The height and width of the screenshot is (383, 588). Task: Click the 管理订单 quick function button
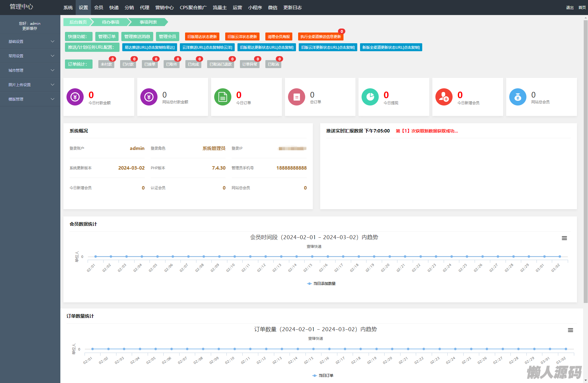[107, 36]
